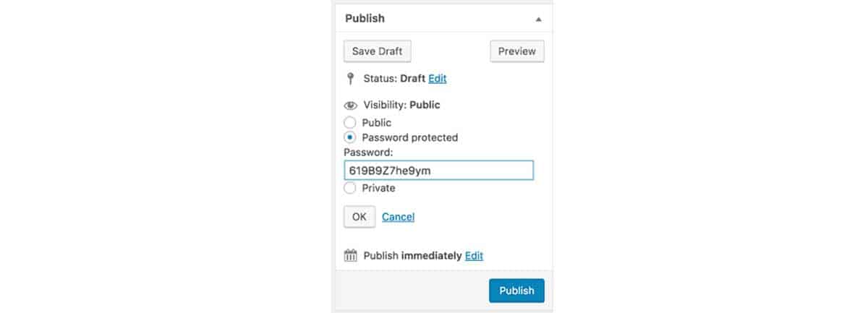
Task: Edit the Publish immediately schedule
Action: click(474, 256)
